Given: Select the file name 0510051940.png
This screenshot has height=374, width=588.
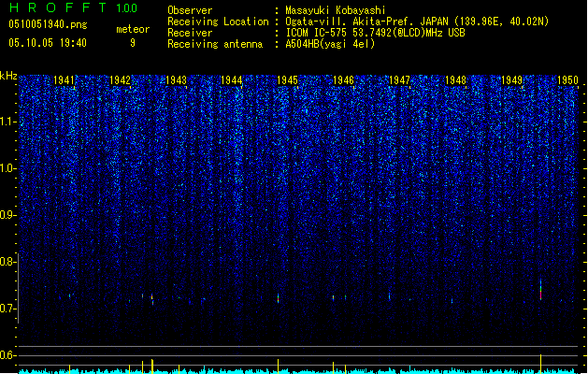Looking at the screenshot, I should click(x=48, y=24).
